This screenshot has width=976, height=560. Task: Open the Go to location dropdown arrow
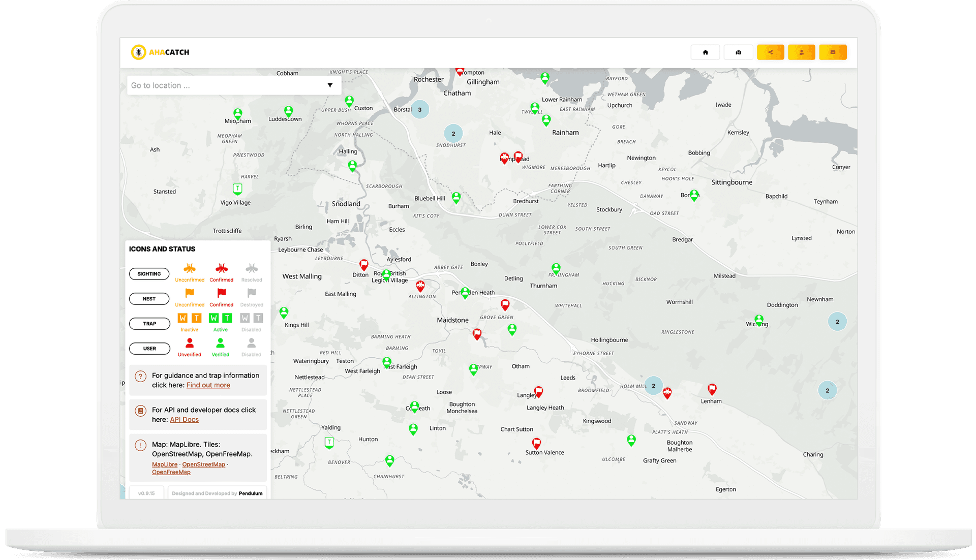click(x=331, y=85)
